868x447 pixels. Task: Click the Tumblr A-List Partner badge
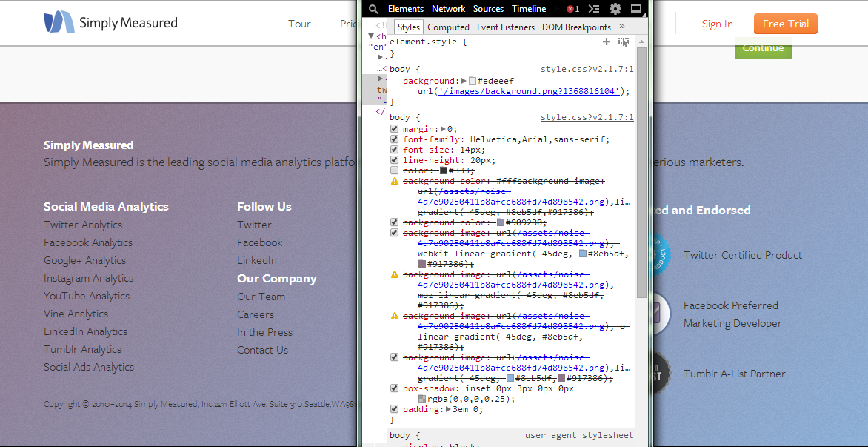(x=661, y=374)
